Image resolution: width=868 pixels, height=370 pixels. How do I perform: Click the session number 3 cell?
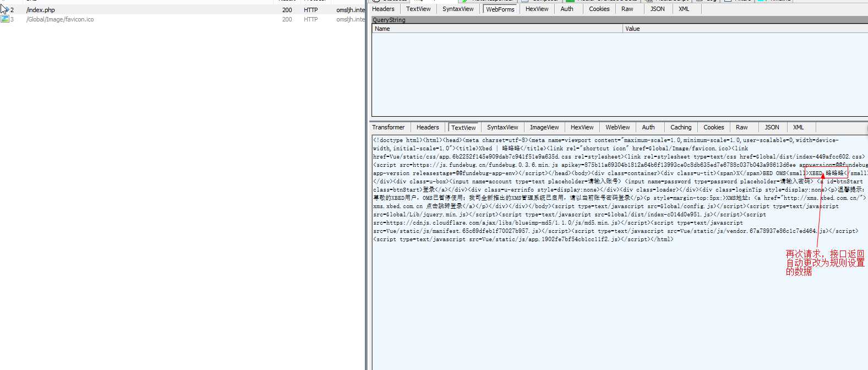point(12,19)
